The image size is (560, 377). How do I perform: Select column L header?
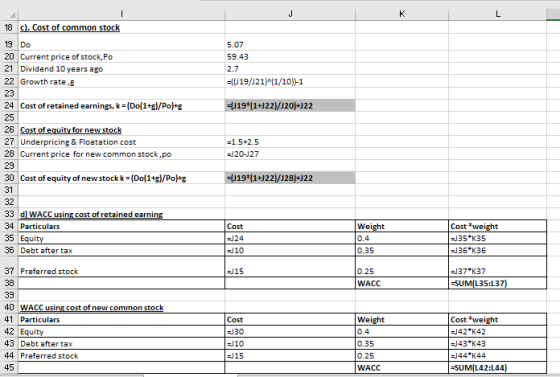498,14
